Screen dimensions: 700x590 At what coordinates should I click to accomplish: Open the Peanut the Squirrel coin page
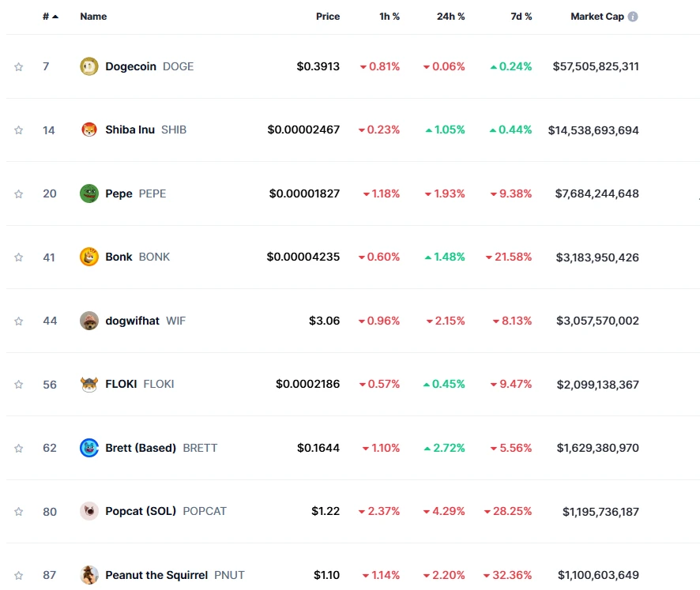(156, 575)
